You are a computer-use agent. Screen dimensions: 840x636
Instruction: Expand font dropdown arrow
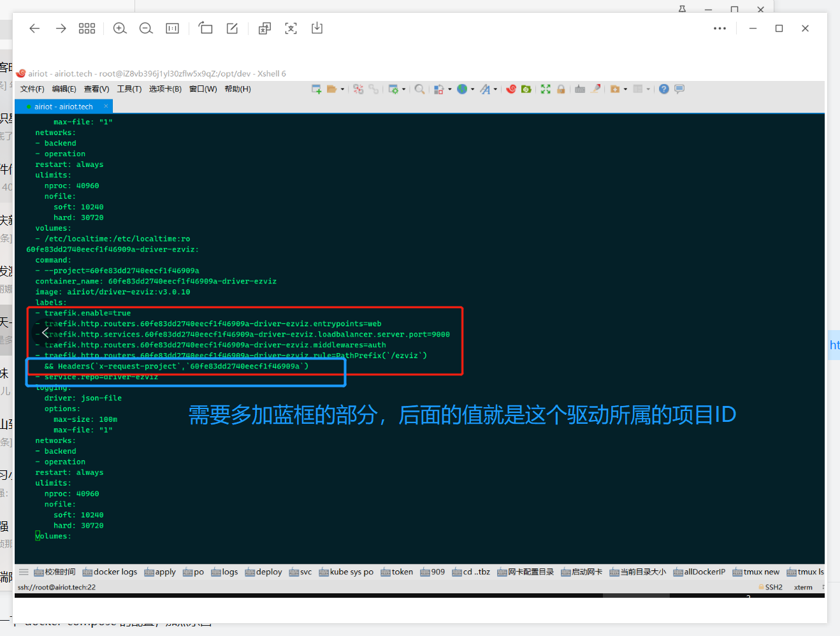pos(495,89)
